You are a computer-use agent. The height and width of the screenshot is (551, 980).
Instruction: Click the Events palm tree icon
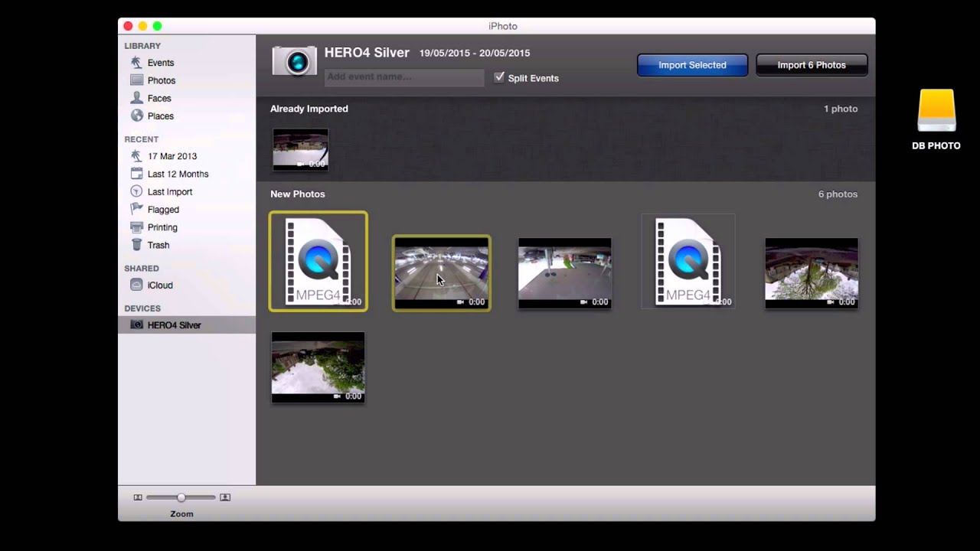(136, 63)
